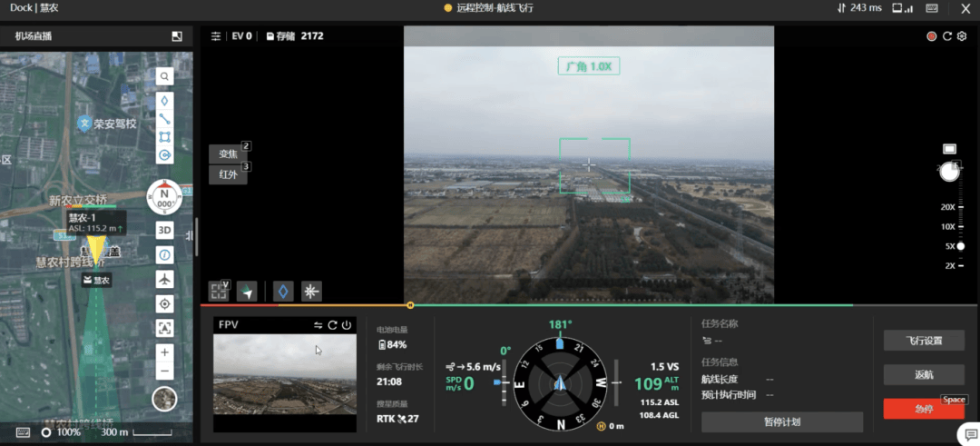This screenshot has height=446, width=980.
Task: Switch to the 红外 infrared camera
Action: 228,174
